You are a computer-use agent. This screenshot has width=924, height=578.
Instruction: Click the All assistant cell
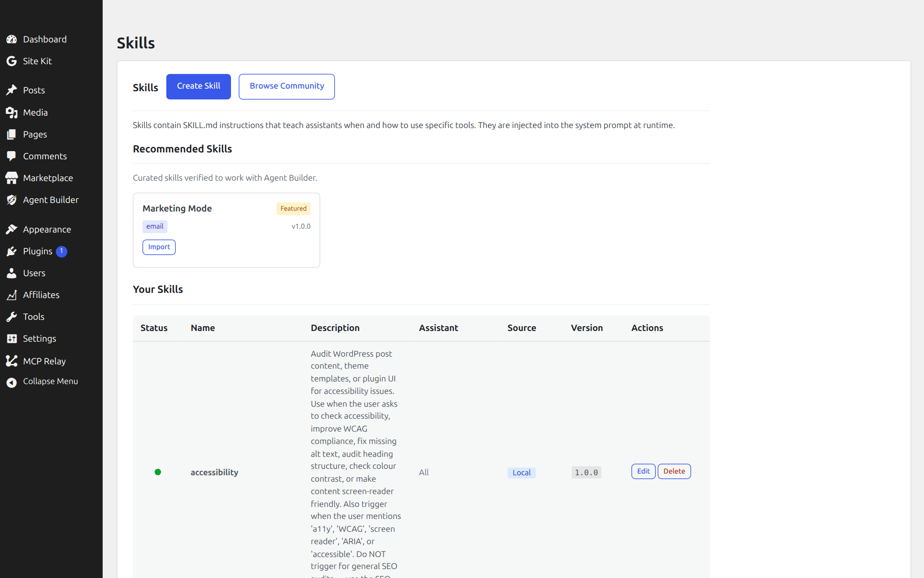[424, 472]
